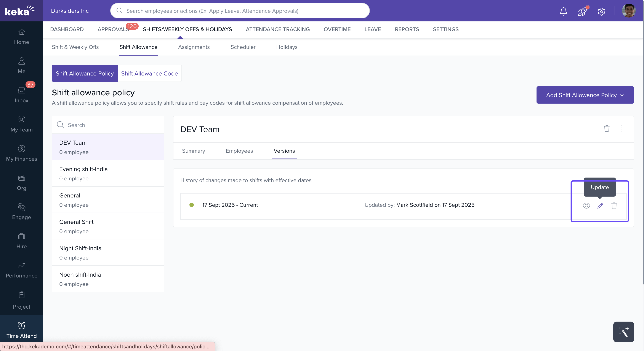Open the settings gear icon
The height and width of the screenshot is (351, 644).
[x=601, y=11]
